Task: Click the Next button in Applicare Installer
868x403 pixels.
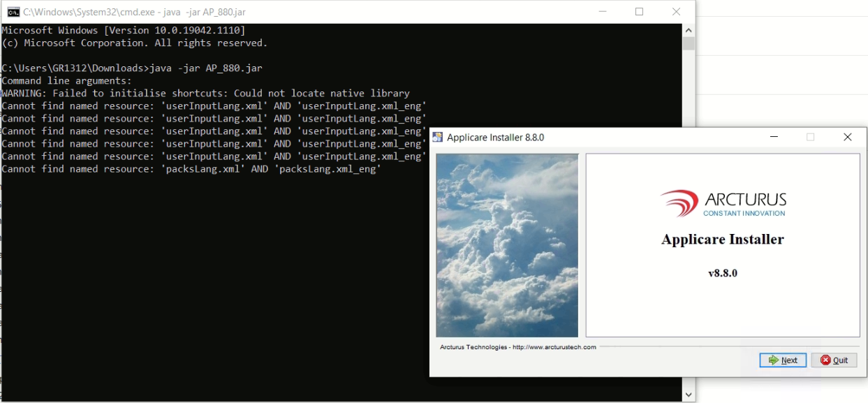Action: [783, 360]
